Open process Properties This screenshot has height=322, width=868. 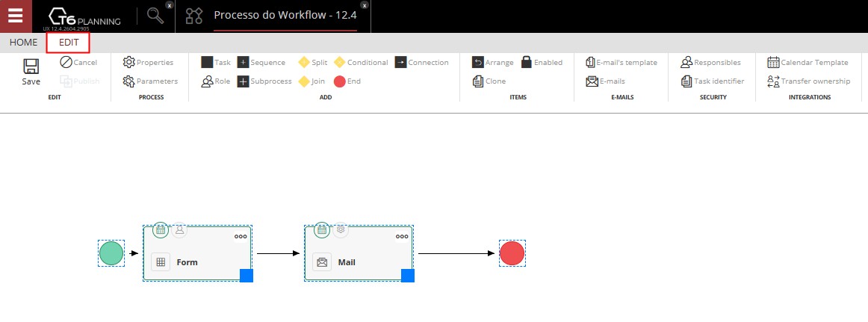click(x=149, y=63)
